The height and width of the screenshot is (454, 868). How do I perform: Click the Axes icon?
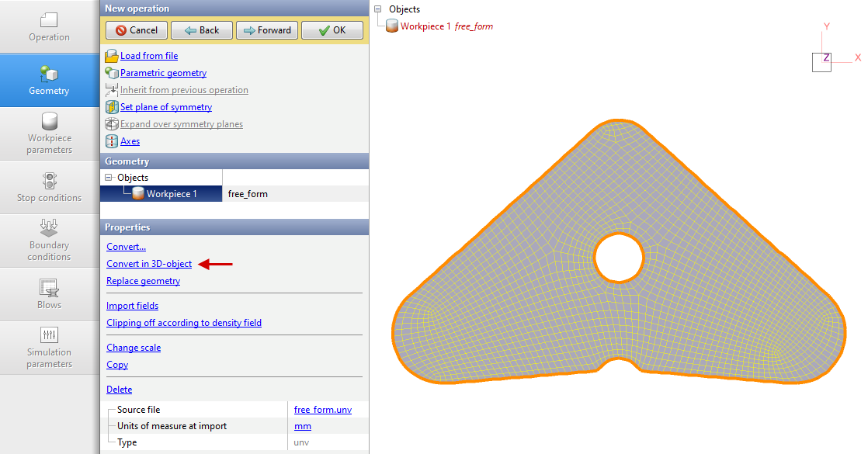(111, 141)
